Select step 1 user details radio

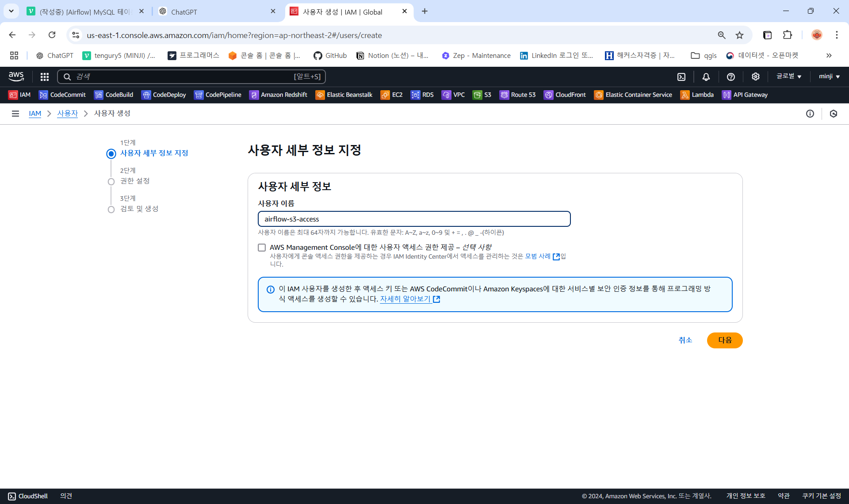[x=111, y=154]
